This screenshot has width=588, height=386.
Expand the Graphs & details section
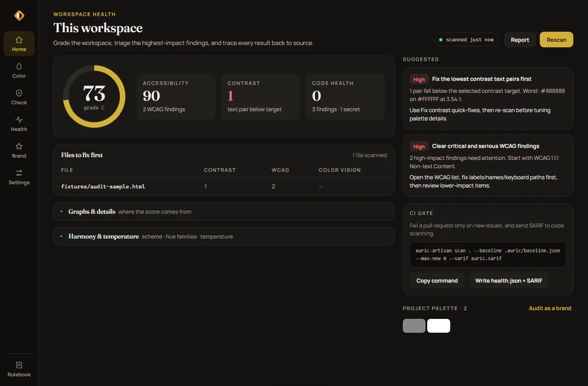(224, 211)
